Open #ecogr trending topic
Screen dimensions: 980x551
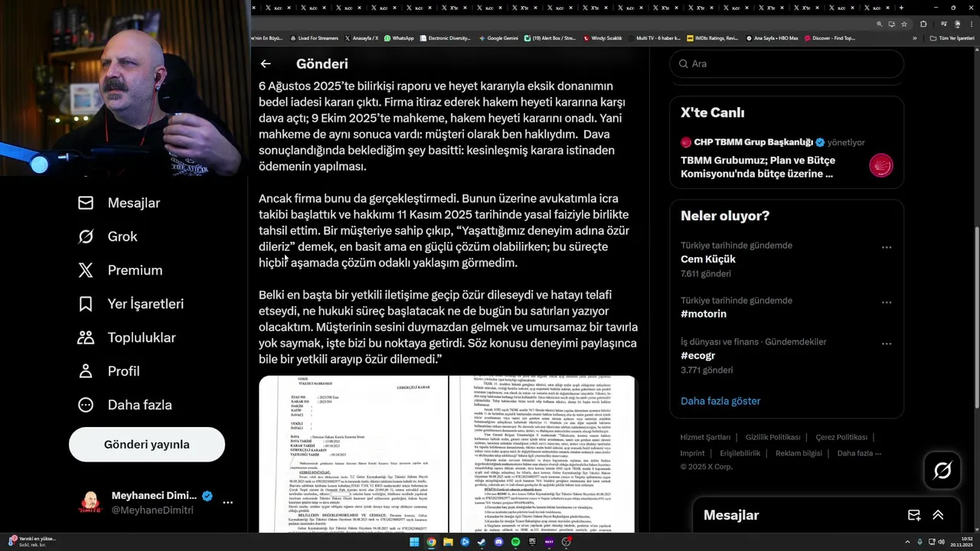(697, 355)
